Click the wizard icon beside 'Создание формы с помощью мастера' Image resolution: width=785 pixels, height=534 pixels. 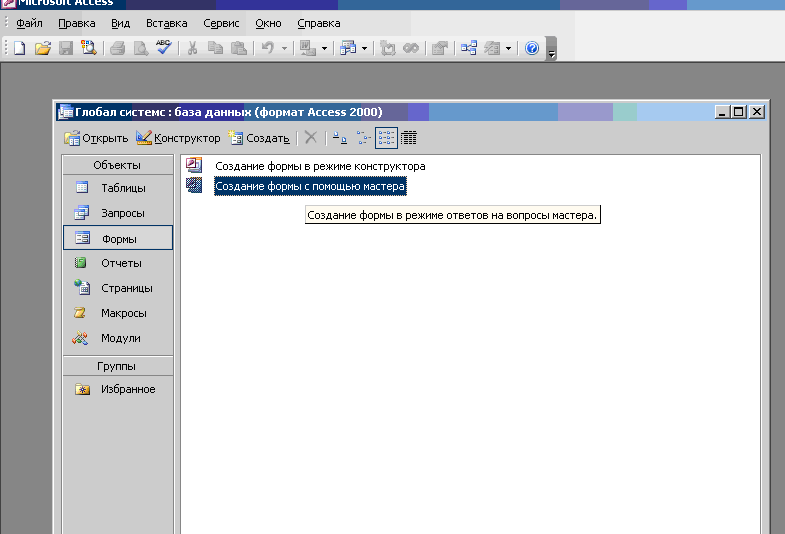194,185
